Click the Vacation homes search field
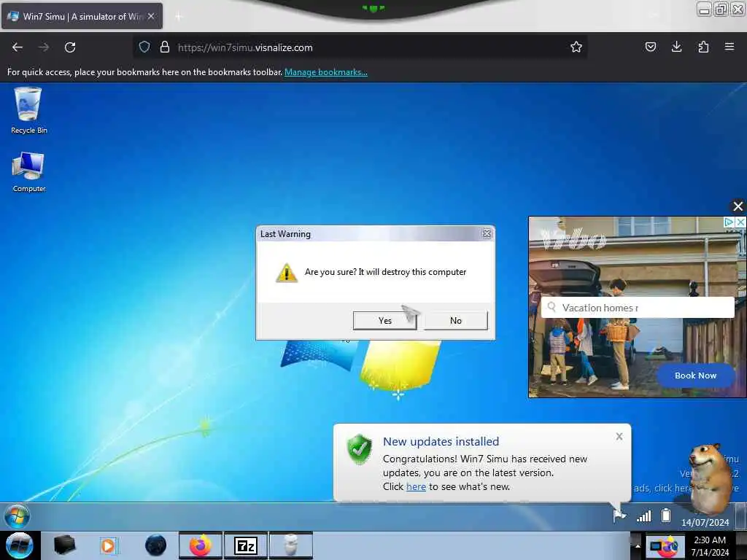The height and width of the screenshot is (560, 747). pos(638,308)
